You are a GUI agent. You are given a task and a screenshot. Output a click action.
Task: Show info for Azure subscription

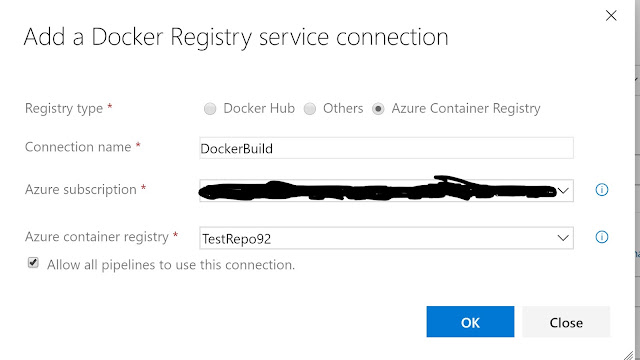point(602,190)
